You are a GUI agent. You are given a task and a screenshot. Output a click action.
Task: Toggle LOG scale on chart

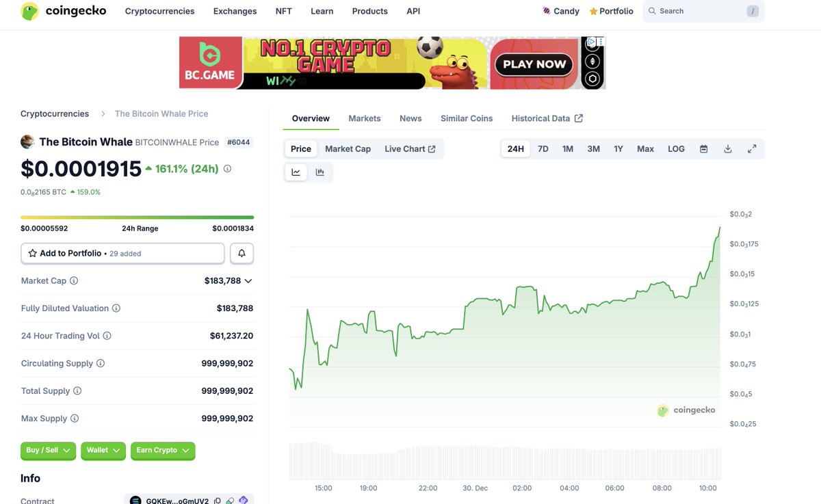coord(676,149)
